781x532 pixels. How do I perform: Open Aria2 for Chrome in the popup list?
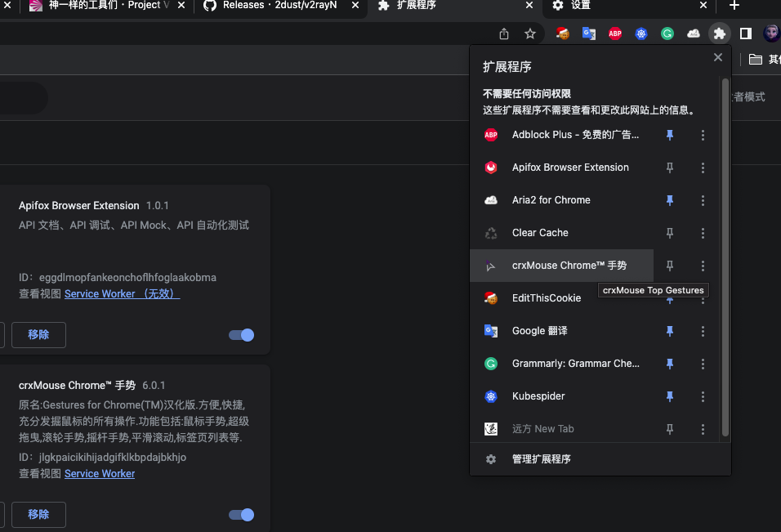pyautogui.click(x=561, y=200)
